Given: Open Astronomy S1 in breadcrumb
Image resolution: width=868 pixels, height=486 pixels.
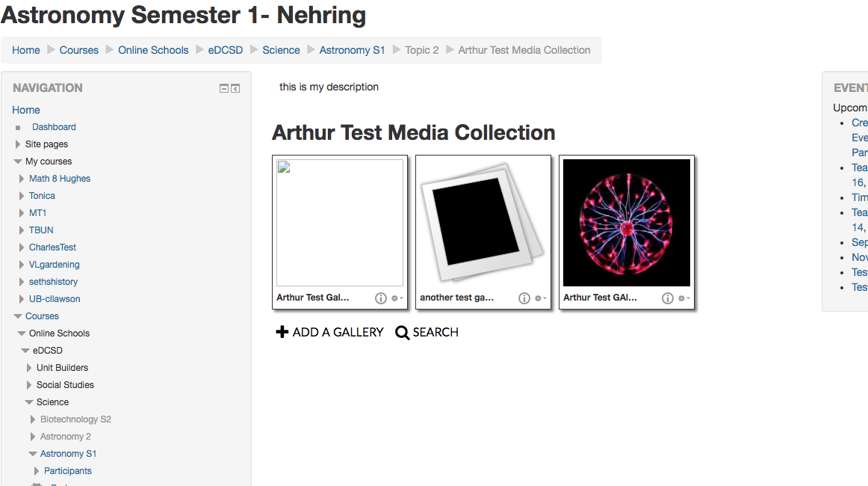Looking at the screenshot, I should tap(352, 50).
